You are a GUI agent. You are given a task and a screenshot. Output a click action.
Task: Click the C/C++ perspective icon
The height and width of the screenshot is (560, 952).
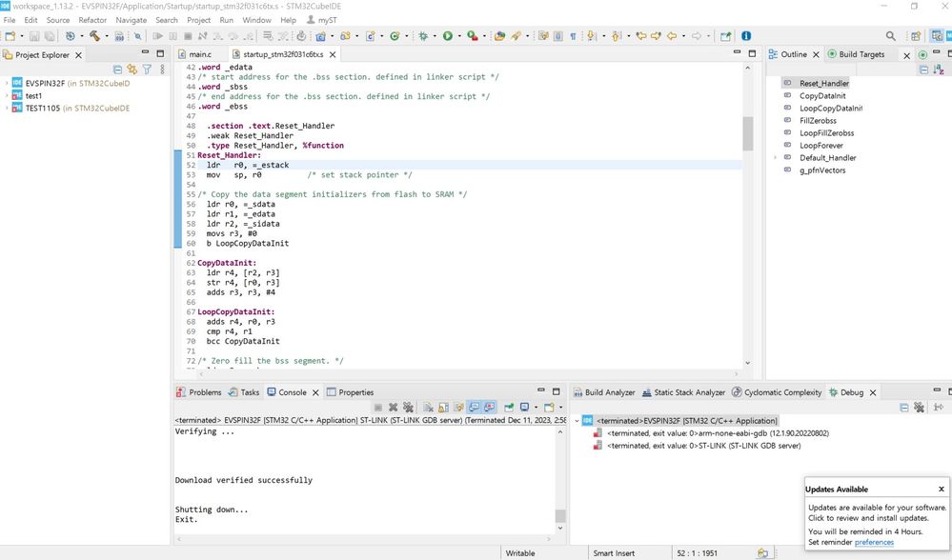[938, 36]
